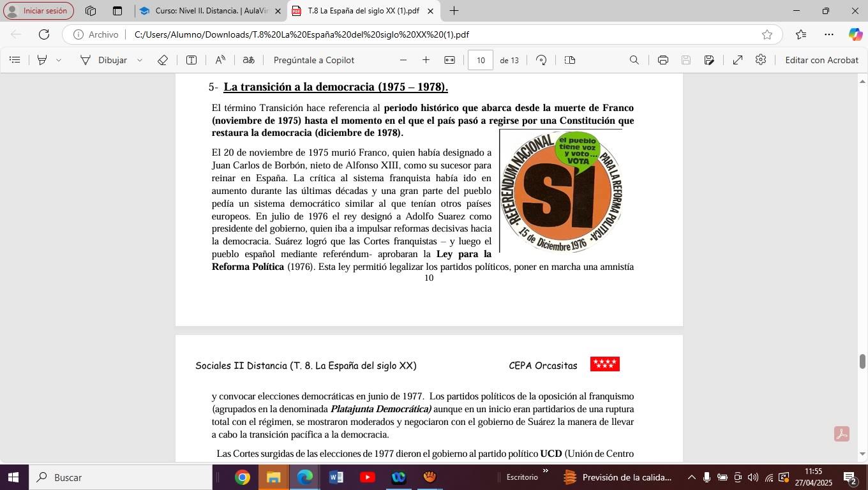The image size is (868, 490).
Task: Select the eraser tool
Action: click(x=163, y=60)
